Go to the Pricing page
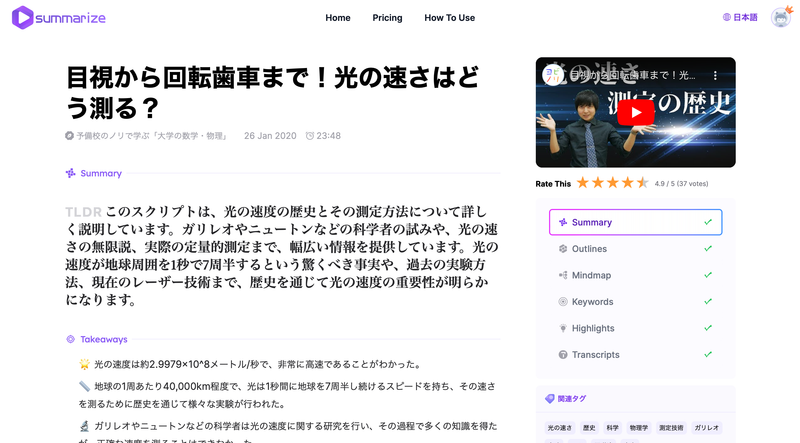The height and width of the screenshot is (443, 800). pyautogui.click(x=387, y=18)
